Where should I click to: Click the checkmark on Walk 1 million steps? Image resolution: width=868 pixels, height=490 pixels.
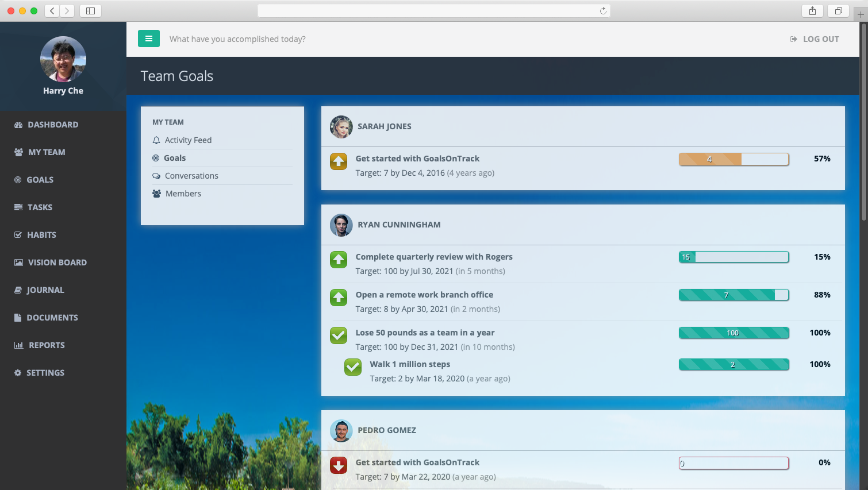(353, 367)
